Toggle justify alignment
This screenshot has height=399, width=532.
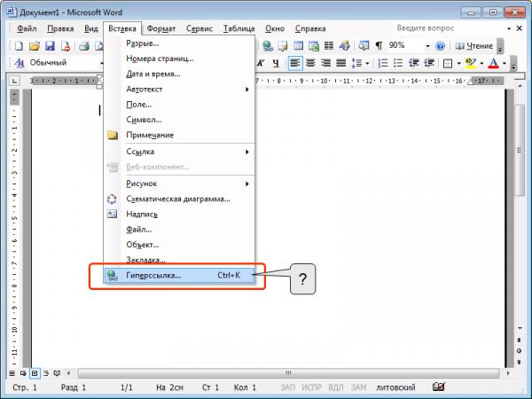coord(341,63)
